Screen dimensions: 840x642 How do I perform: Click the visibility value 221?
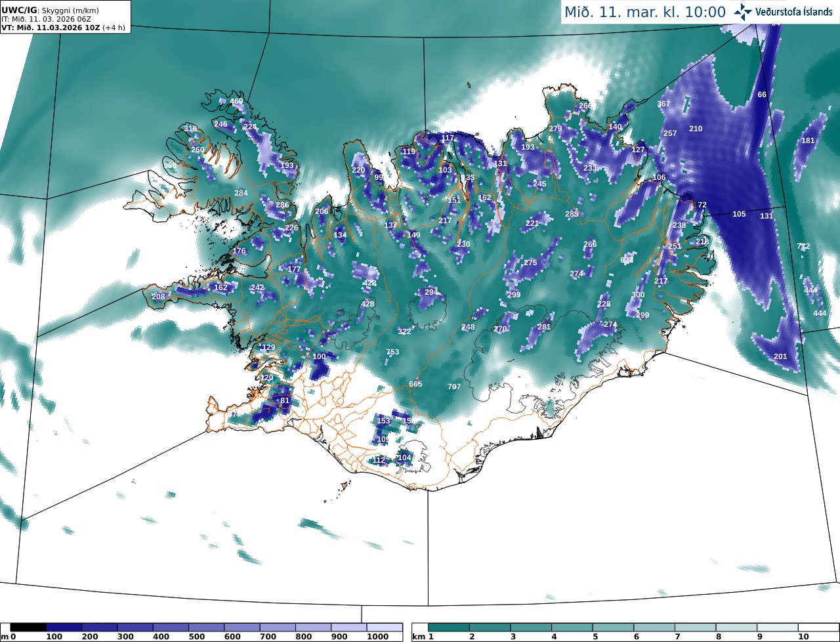click(532, 223)
